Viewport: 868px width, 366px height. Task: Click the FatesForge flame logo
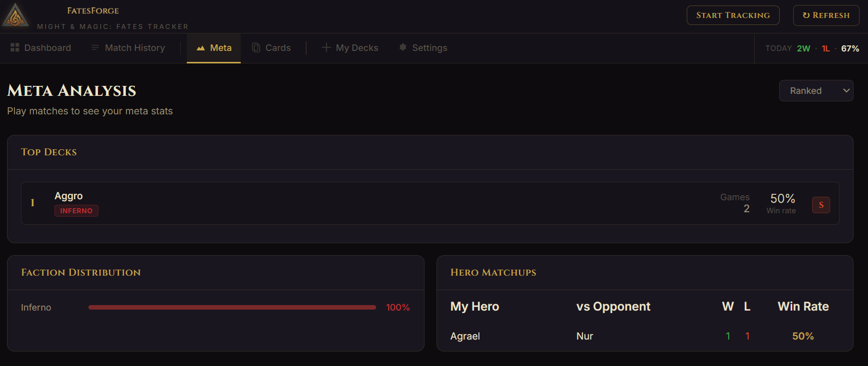click(x=15, y=15)
